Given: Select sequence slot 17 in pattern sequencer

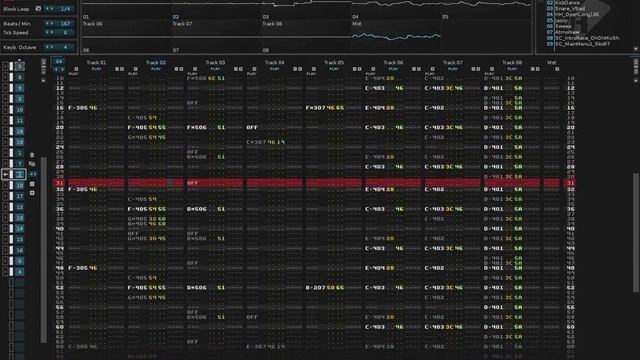Looking at the screenshot, I should (20, 196).
